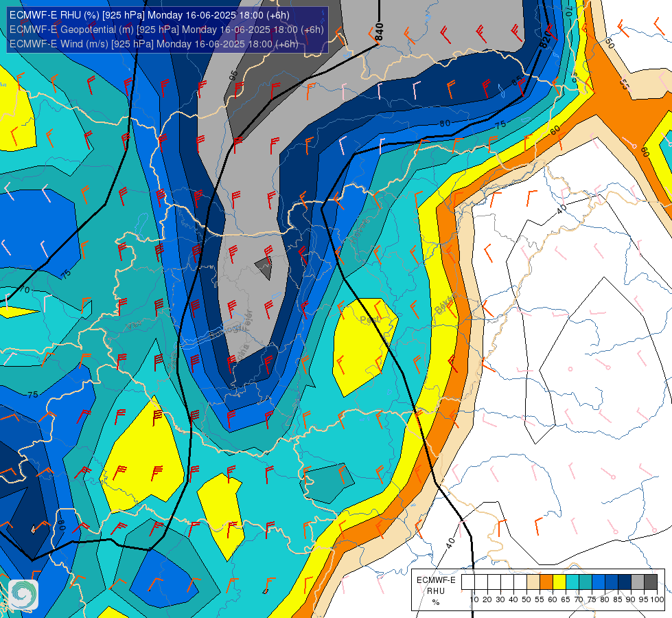Click the '95' humidity contour label on map
This screenshot has width=672, height=618.
pyautogui.click(x=233, y=75)
